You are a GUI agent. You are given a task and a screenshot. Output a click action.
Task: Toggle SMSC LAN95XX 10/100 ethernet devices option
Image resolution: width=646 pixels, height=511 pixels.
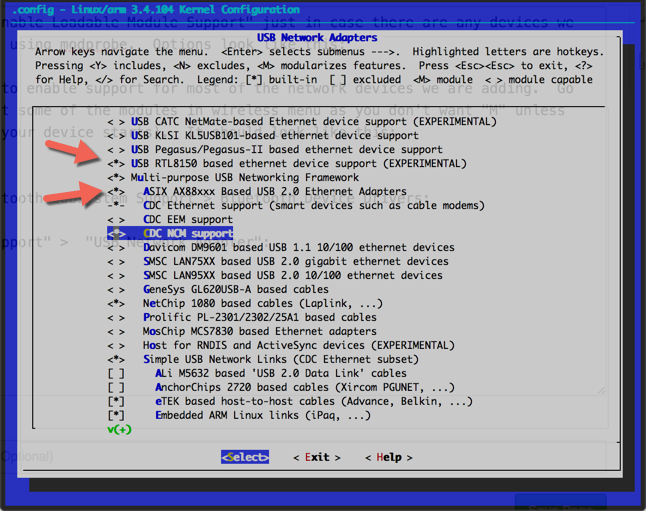pyautogui.click(x=275, y=276)
